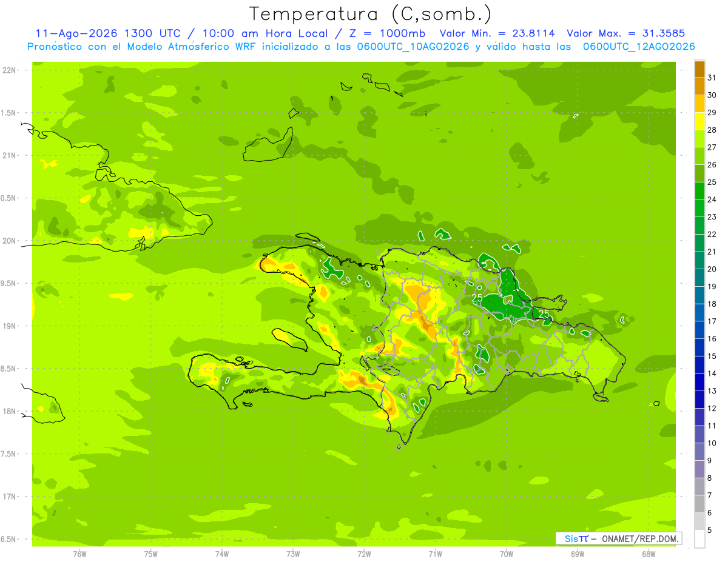Click the '76W' longitude axis label

79,554
